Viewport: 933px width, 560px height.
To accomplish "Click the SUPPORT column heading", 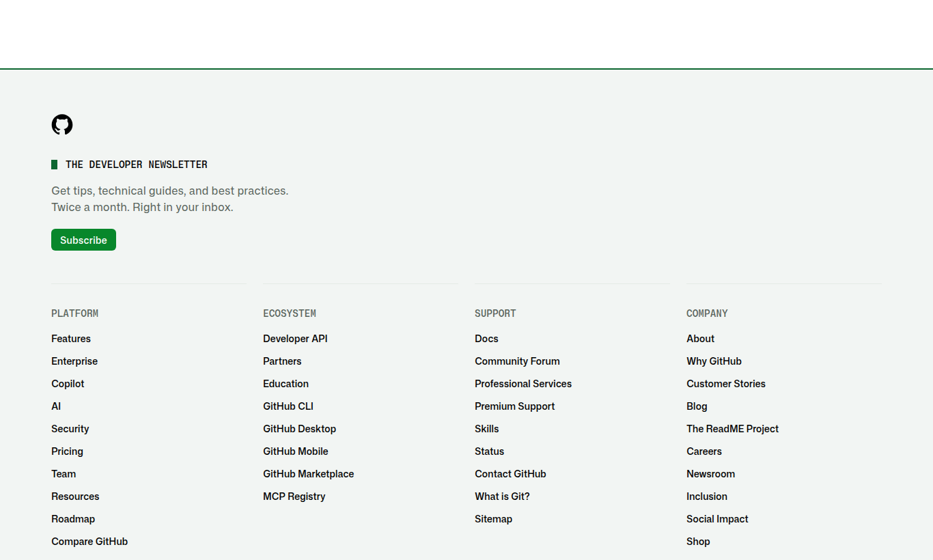I will 495,313.
